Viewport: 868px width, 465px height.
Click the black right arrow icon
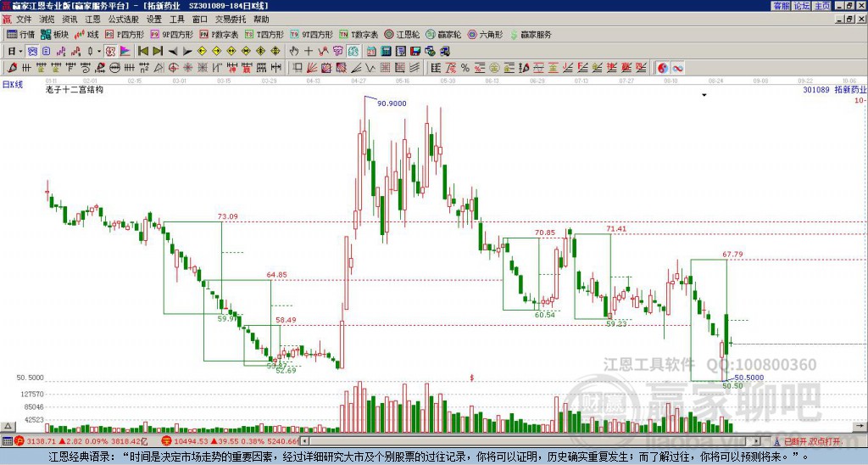pyautogui.click(x=187, y=52)
